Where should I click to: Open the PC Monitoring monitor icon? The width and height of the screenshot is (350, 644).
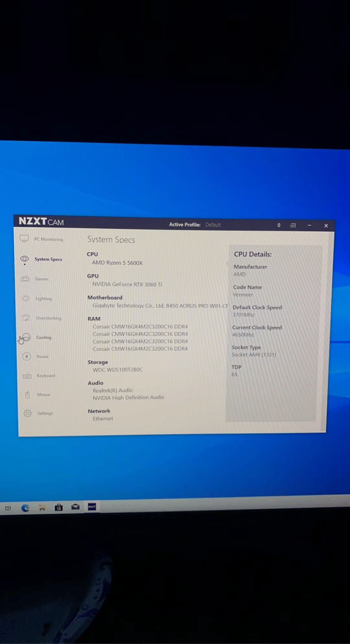click(x=24, y=239)
